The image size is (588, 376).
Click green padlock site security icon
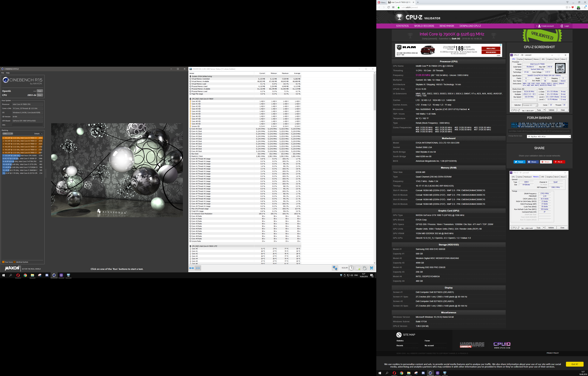(x=399, y=7)
